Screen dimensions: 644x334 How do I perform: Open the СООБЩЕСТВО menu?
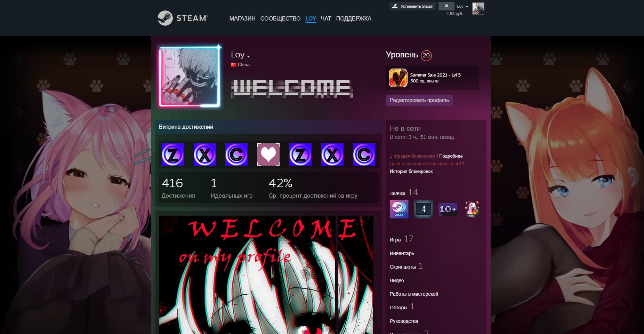(280, 18)
